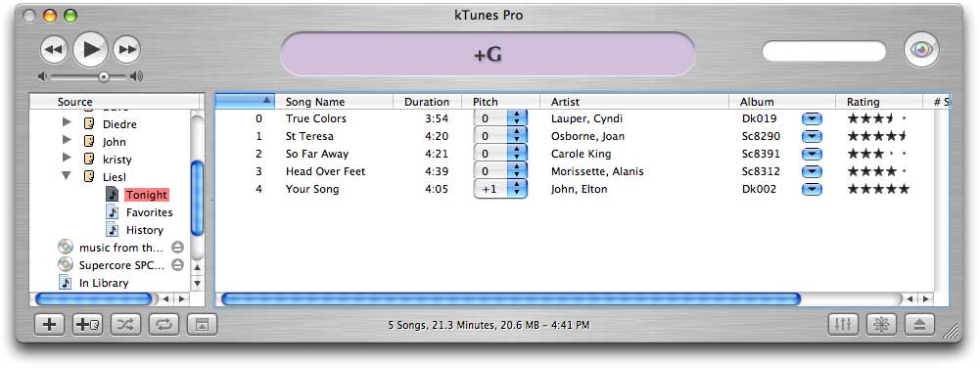Screen dimensions: 980x368
Task: Toggle the artwork panel button
Action: 202,324
